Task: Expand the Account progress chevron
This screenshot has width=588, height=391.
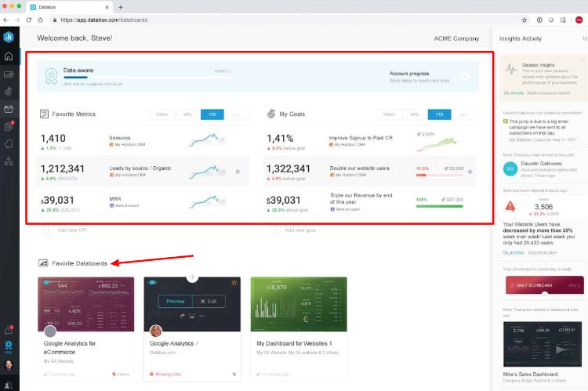Action: 464,77
